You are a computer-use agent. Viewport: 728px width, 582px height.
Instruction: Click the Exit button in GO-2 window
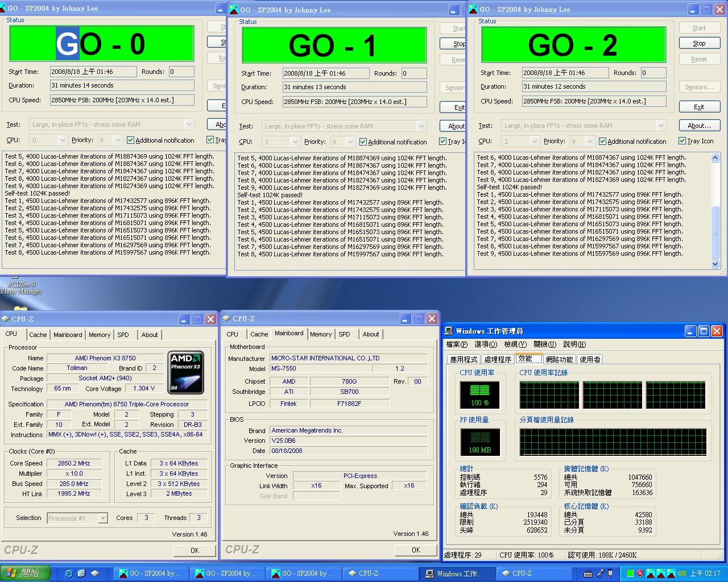(x=699, y=107)
